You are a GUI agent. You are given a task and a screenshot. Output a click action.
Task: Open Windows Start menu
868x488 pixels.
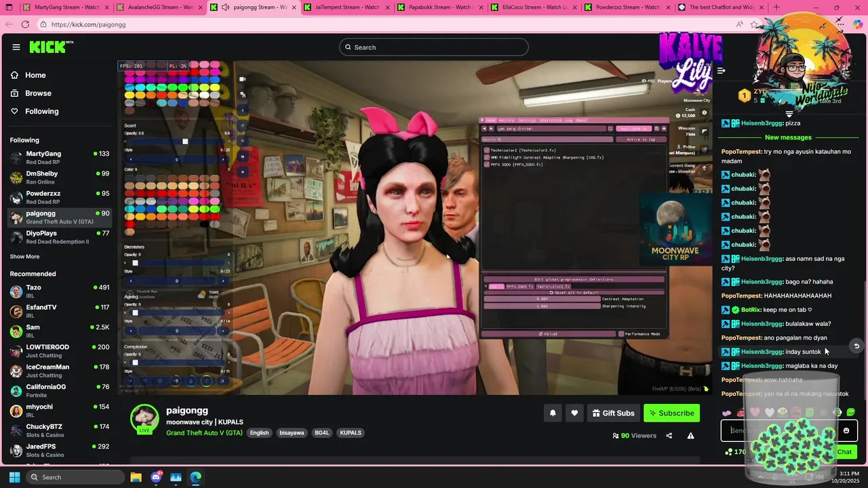click(x=14, y=477)
